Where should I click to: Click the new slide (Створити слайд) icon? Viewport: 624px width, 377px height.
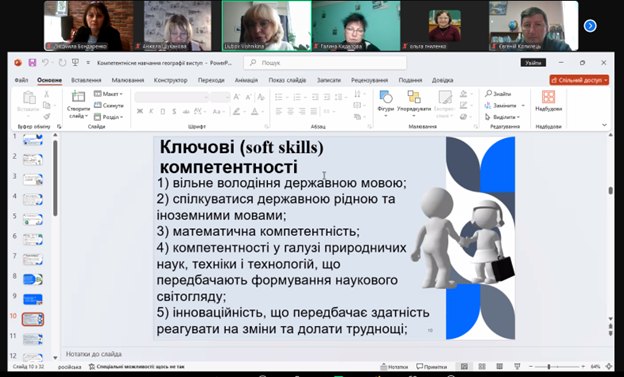tap(78, 97)
